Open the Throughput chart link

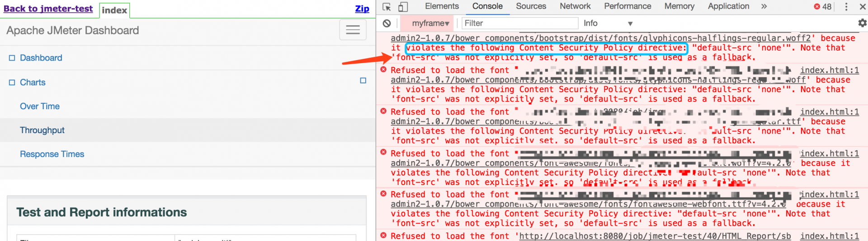click(x=42, y=130)
